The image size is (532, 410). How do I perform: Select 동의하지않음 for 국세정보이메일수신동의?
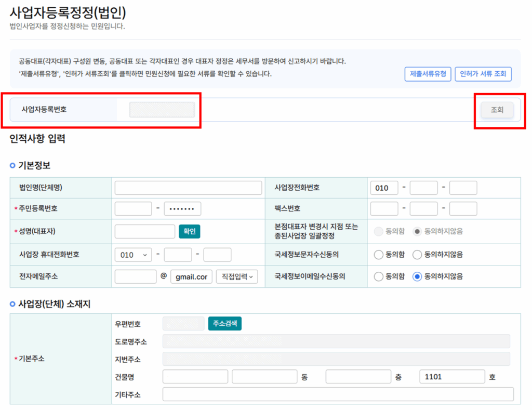tap(417, 276)
